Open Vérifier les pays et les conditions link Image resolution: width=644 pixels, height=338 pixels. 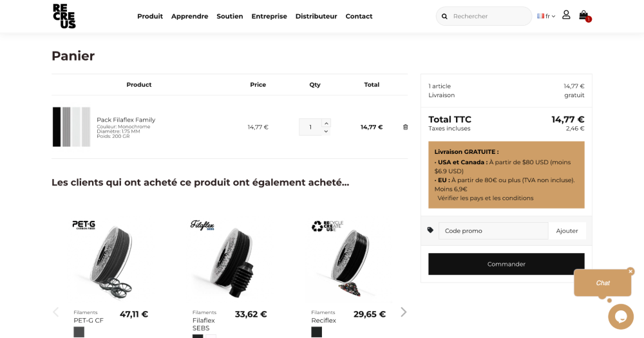click(485, 198)
